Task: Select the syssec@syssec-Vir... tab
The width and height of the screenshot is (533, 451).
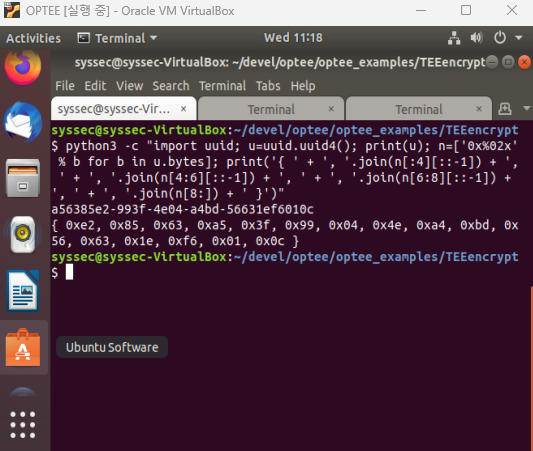Action: click(x=123, y=109)
